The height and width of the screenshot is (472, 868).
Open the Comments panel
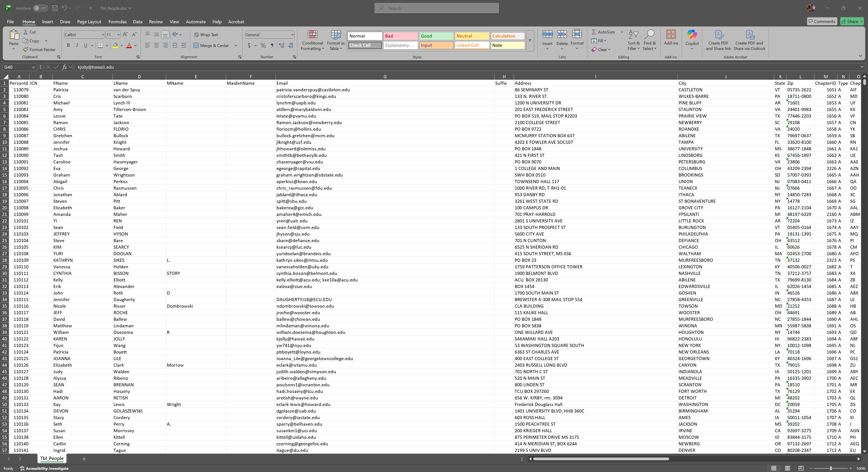pyautogui.click(x=822, y=21)
